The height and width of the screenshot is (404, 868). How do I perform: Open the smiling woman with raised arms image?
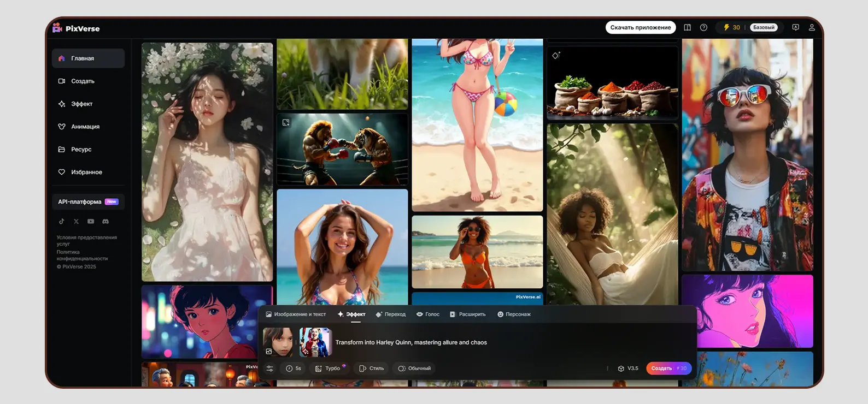342,247
